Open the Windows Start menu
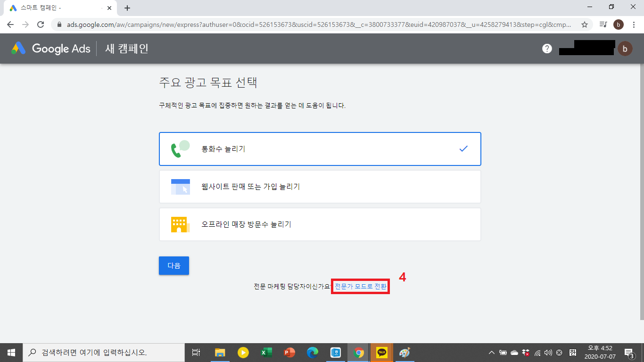This screenshot has height=362, width=644. [x=11, y=353]
